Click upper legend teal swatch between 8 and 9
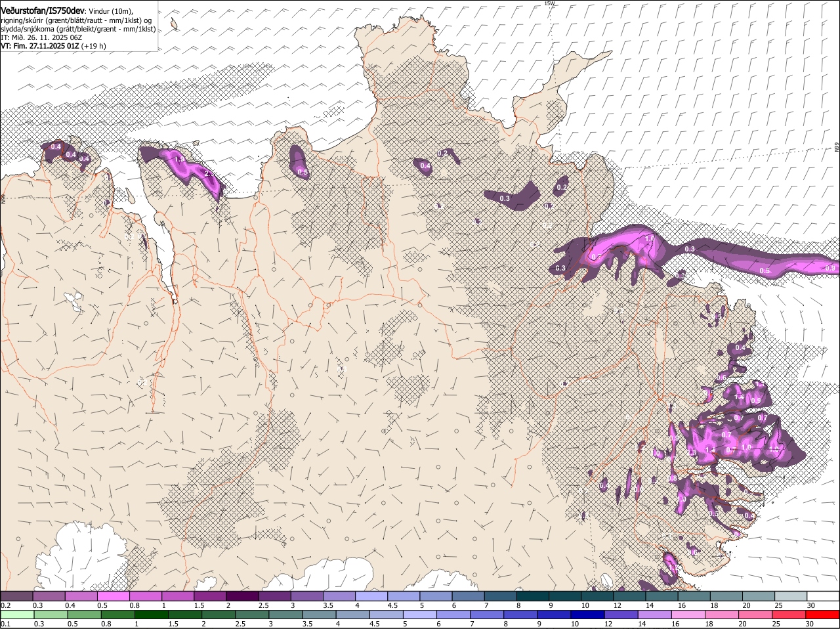This screenshot has width=840, height=629. point(533,596)
